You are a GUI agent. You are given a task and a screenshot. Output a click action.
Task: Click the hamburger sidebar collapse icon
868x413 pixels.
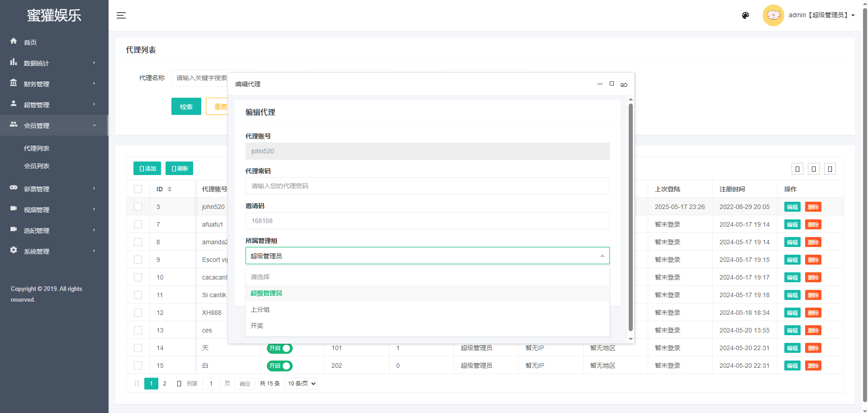(x=121, y=15)
